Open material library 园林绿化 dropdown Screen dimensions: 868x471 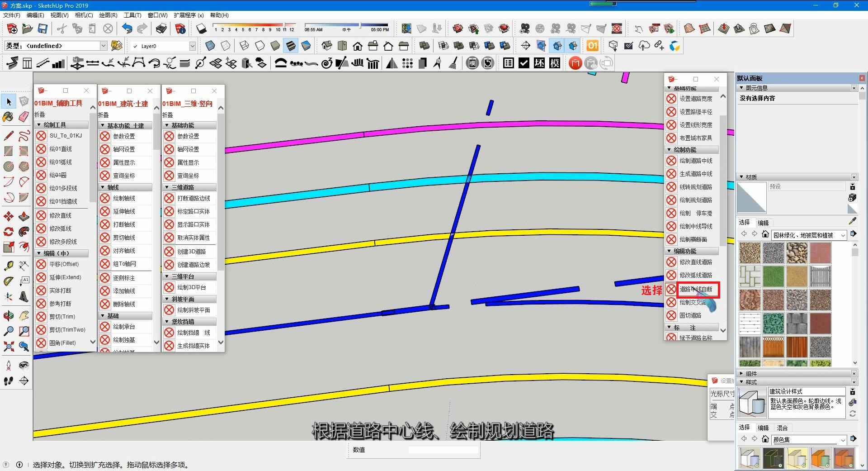click(809, 235)
